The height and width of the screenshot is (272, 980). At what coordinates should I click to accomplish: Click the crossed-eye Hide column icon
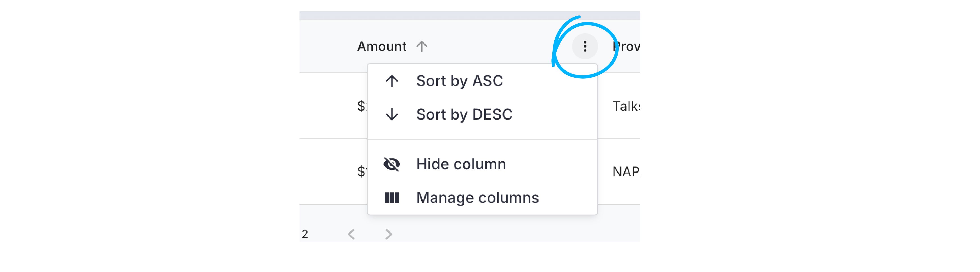tap(392, 164)
